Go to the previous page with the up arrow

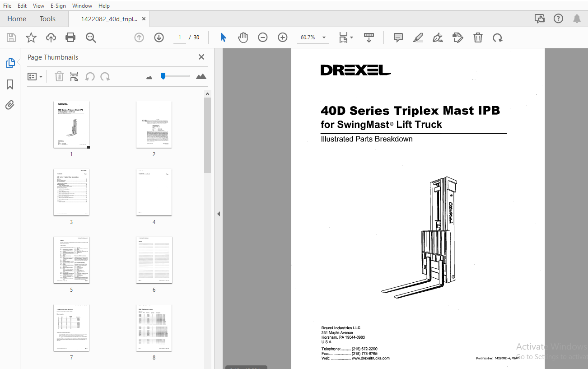coord(139,37)
